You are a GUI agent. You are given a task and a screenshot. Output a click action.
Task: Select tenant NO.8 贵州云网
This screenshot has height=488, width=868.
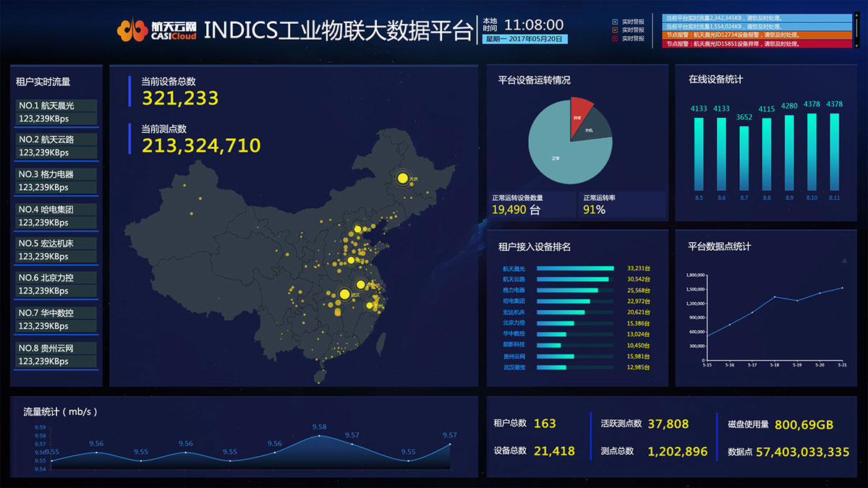pos(56,354)
